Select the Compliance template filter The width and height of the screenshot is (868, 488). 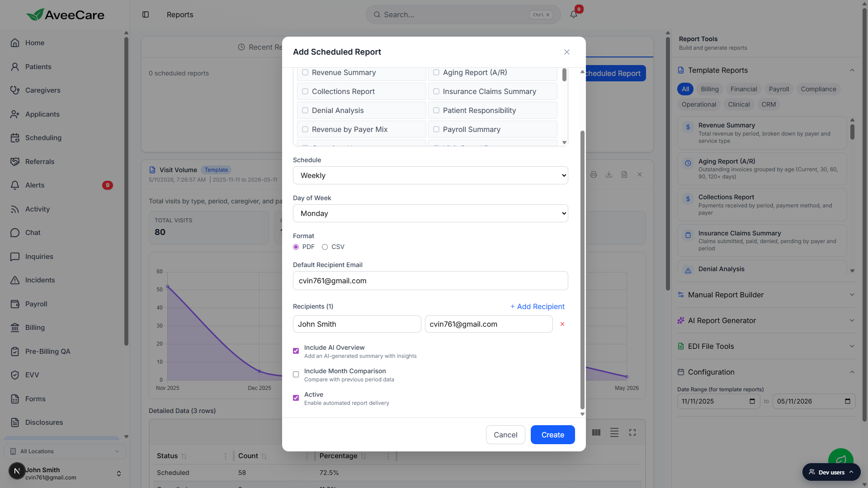click(x=818, y=89)
